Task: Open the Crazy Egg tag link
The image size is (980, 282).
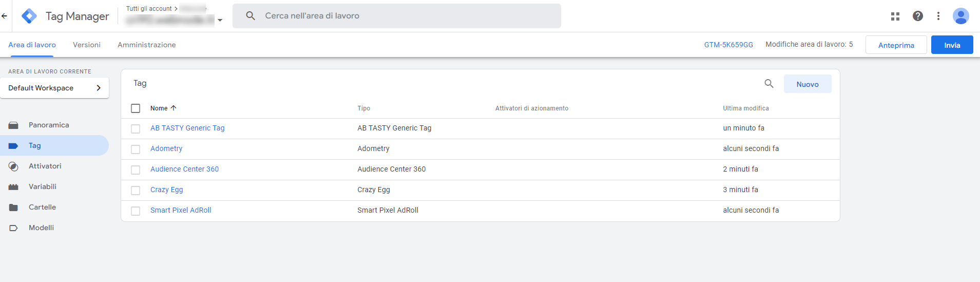Action: [167, 190]
